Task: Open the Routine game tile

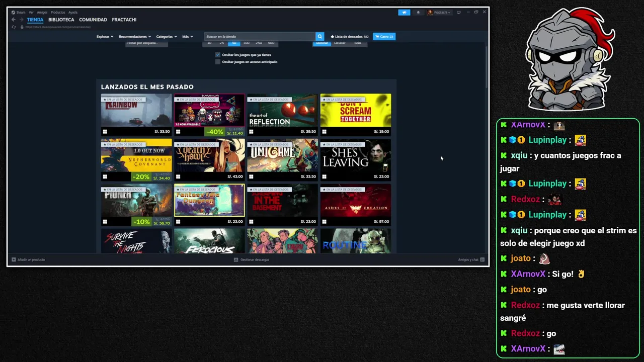Action: coord(356,241)
